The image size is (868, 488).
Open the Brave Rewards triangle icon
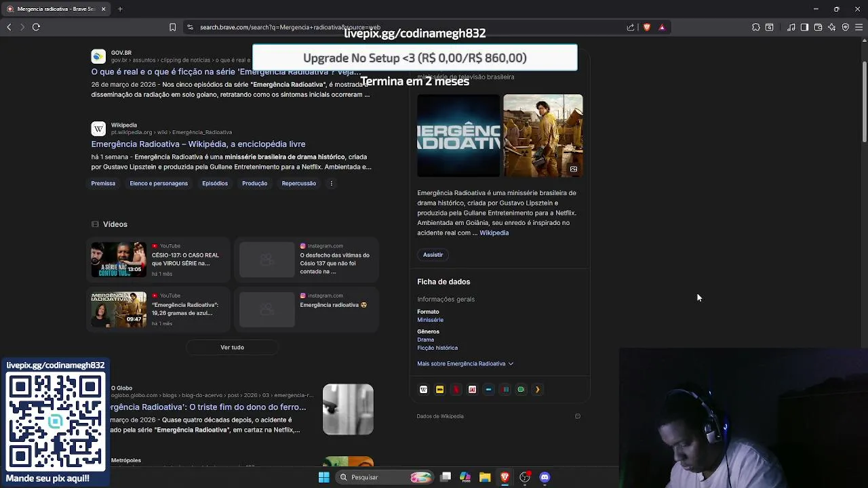pos(662,27)
